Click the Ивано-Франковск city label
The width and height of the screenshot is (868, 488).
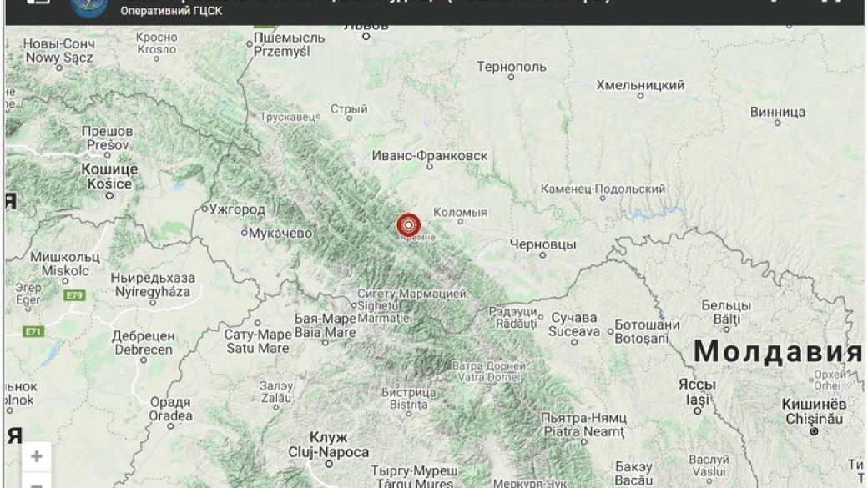[430, 156]
